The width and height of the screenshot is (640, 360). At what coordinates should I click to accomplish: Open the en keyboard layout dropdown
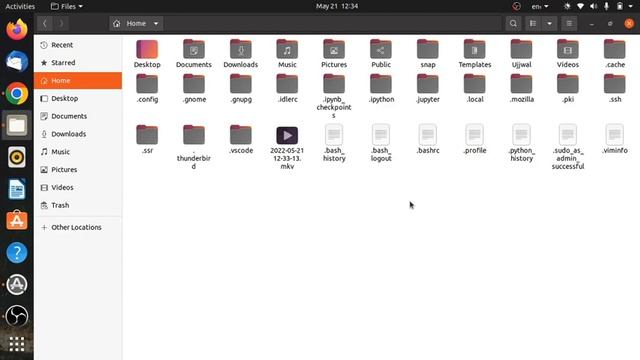click(540, 6)
